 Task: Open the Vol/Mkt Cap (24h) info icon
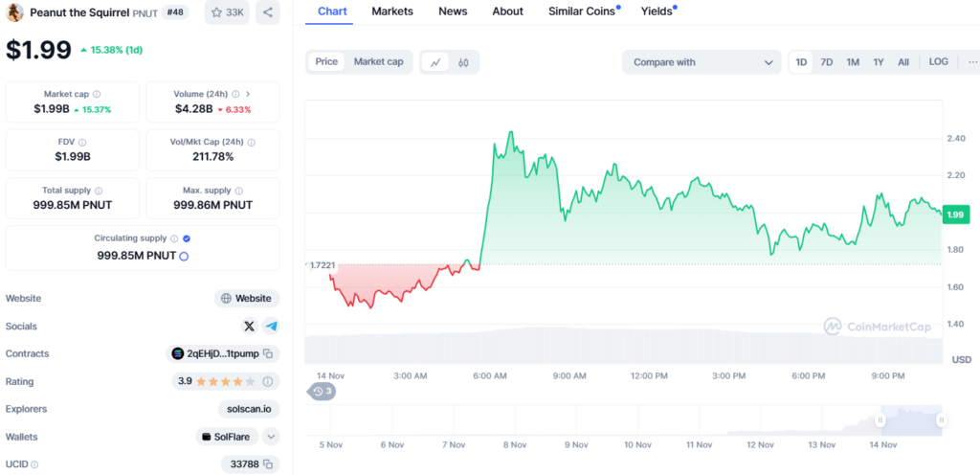tap(252, 143)
